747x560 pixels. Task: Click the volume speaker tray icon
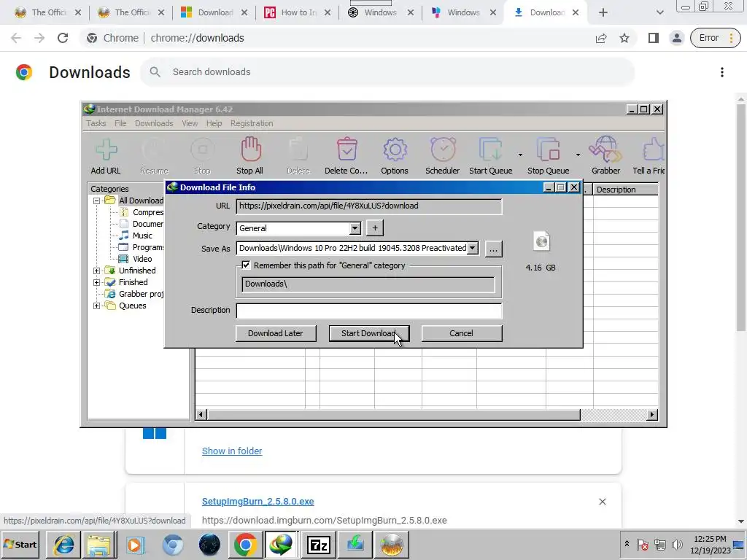point(676,544)
